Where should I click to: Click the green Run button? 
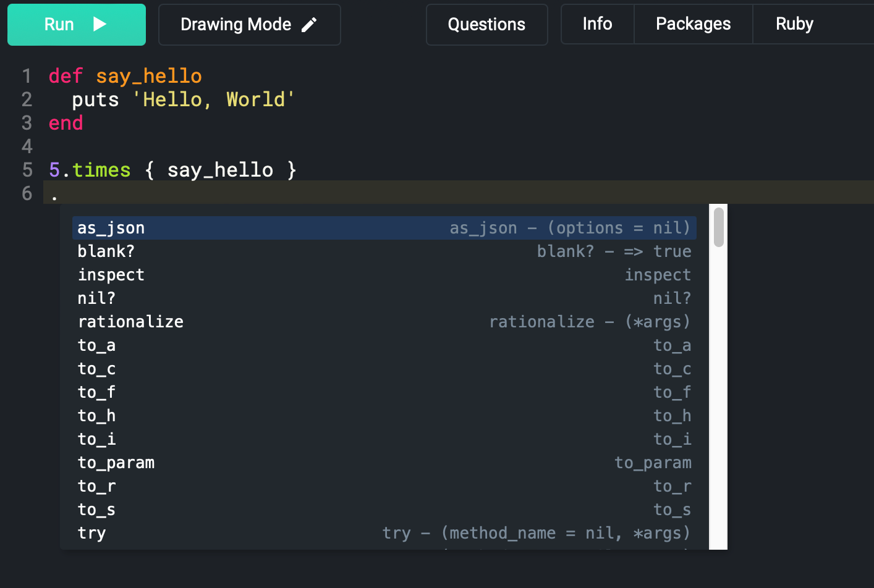click(77, 25)
